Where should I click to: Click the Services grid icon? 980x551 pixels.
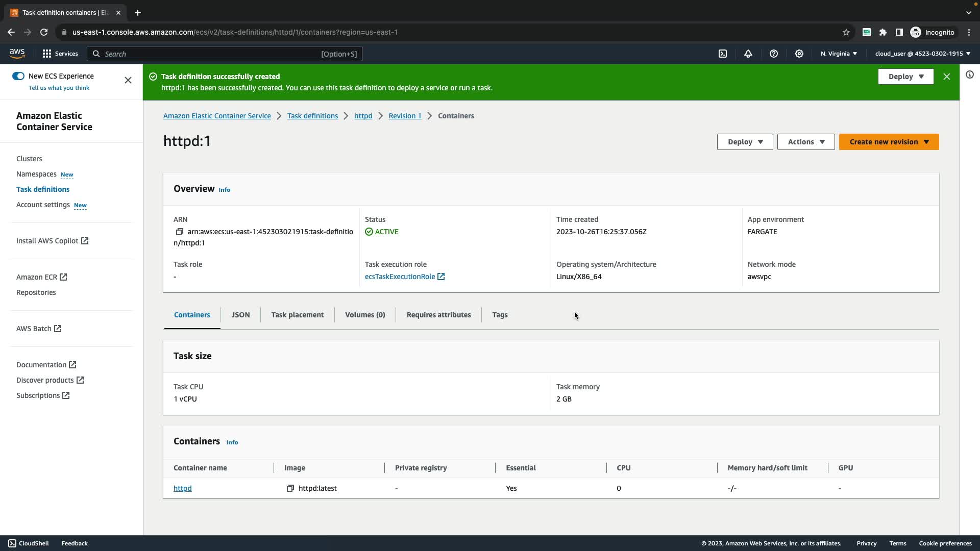[47, 54]
